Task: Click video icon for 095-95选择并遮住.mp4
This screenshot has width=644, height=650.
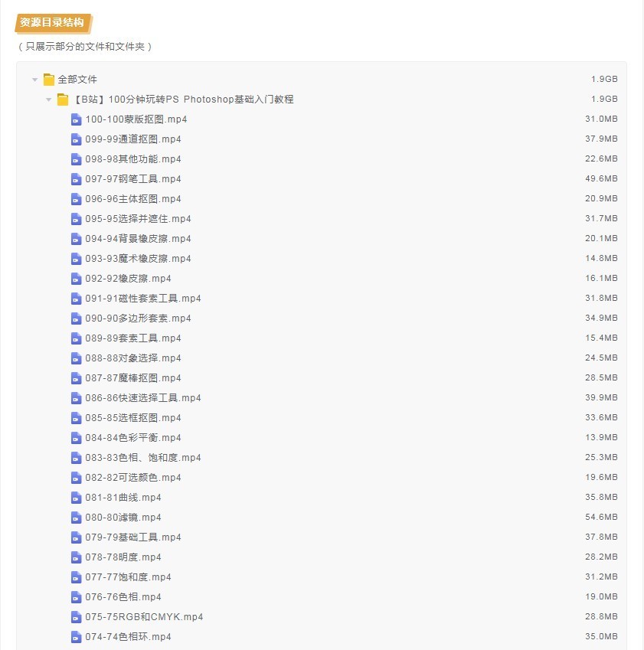Action: [77, 219]
